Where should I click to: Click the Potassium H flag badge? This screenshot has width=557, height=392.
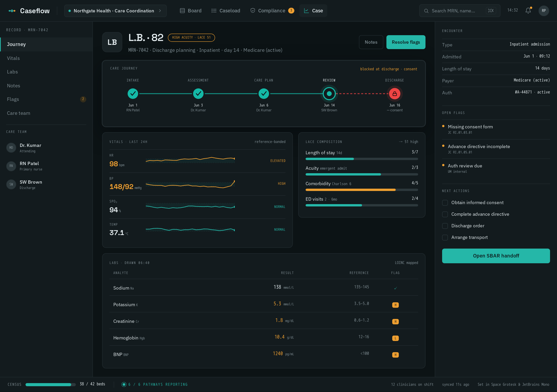(396, 305)
